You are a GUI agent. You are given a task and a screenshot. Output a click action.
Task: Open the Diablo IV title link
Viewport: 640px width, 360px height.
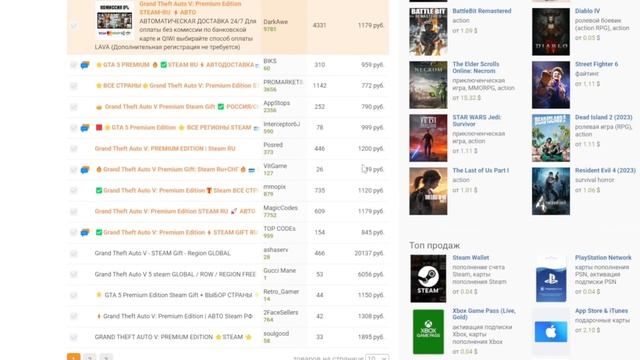tap(587, 11)
